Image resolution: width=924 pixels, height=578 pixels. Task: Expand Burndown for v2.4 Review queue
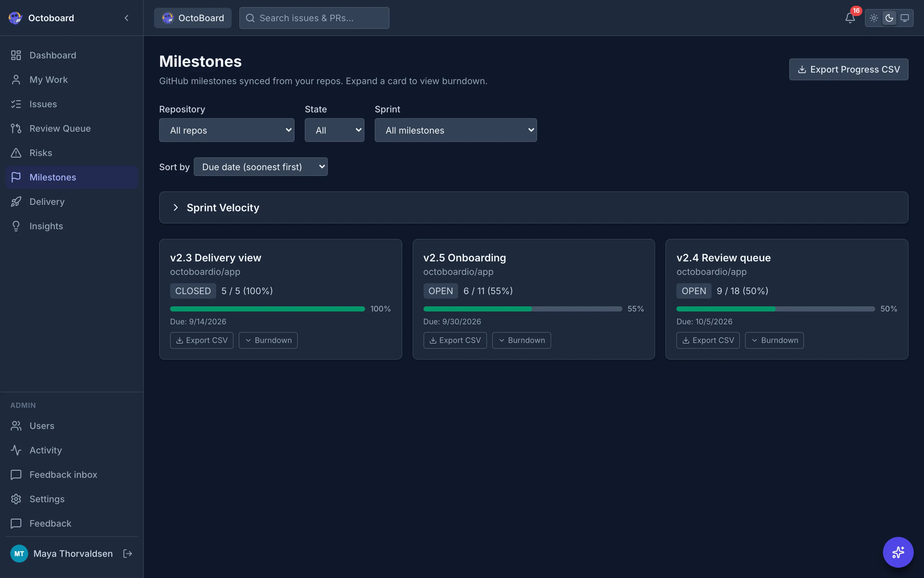click(774, 340)
